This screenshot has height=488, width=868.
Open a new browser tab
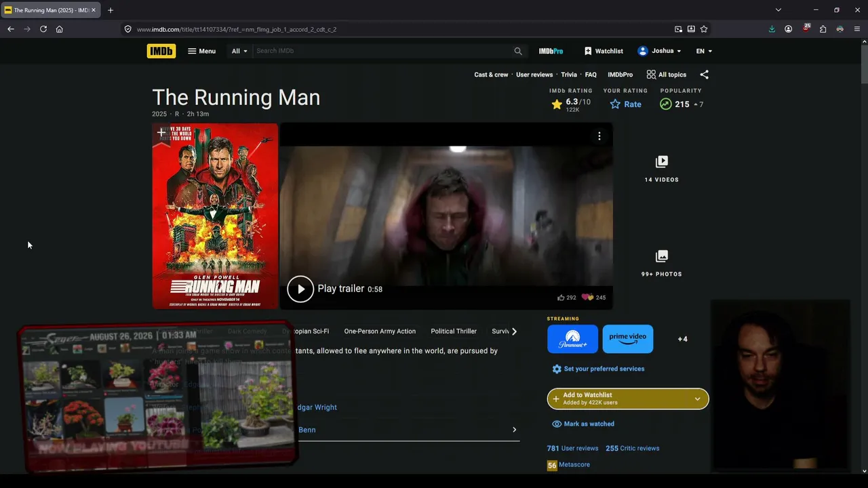[111, 10]
